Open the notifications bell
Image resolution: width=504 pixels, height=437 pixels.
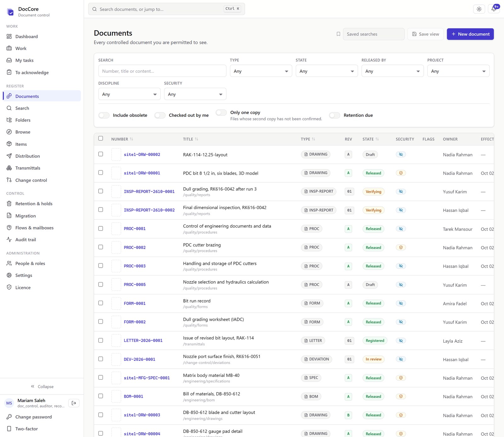tap(494, 9)
